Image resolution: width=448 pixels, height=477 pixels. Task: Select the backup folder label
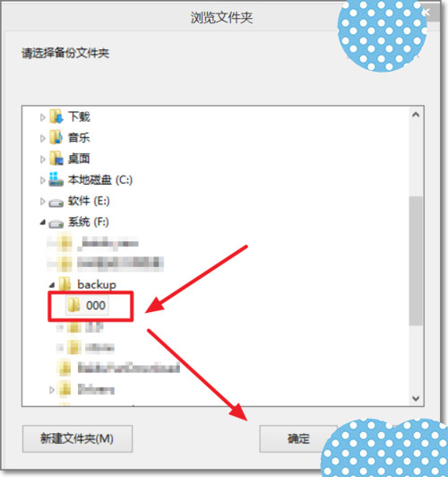coord(97,284)
